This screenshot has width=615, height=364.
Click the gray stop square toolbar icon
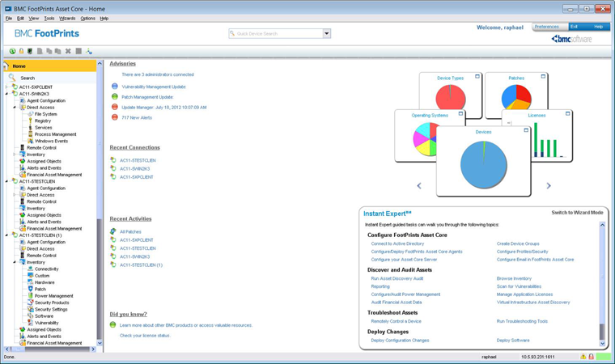point(78,51)
